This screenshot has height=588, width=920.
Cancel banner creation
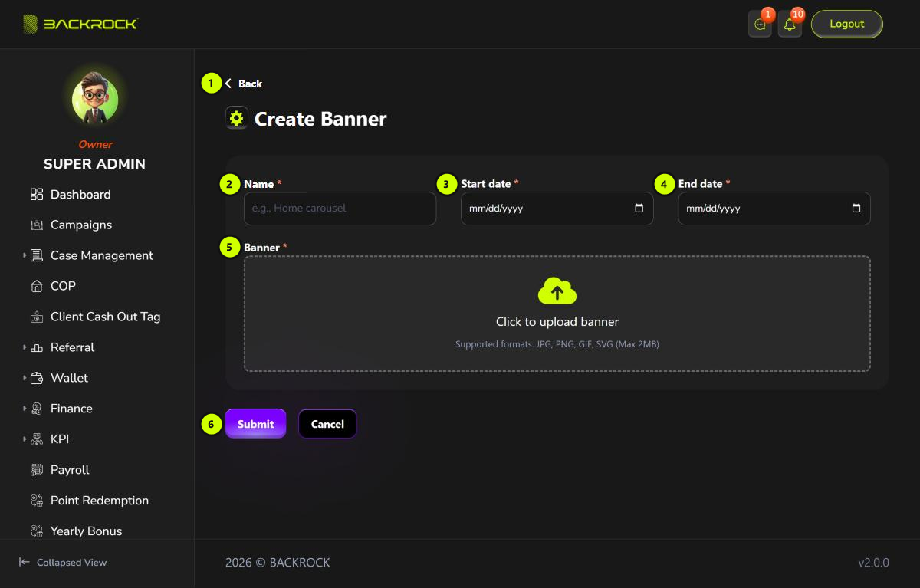point(327,424)
